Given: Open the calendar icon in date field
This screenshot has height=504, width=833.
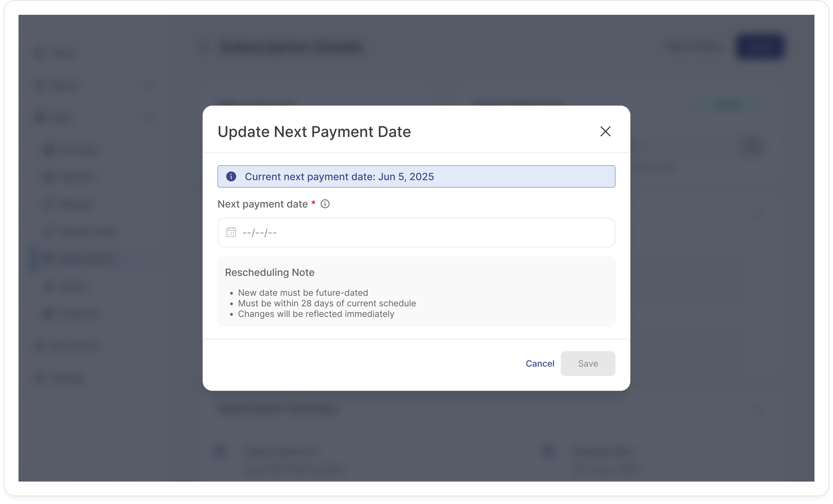Looking at the screenshot, I should (x=231, y=232).
